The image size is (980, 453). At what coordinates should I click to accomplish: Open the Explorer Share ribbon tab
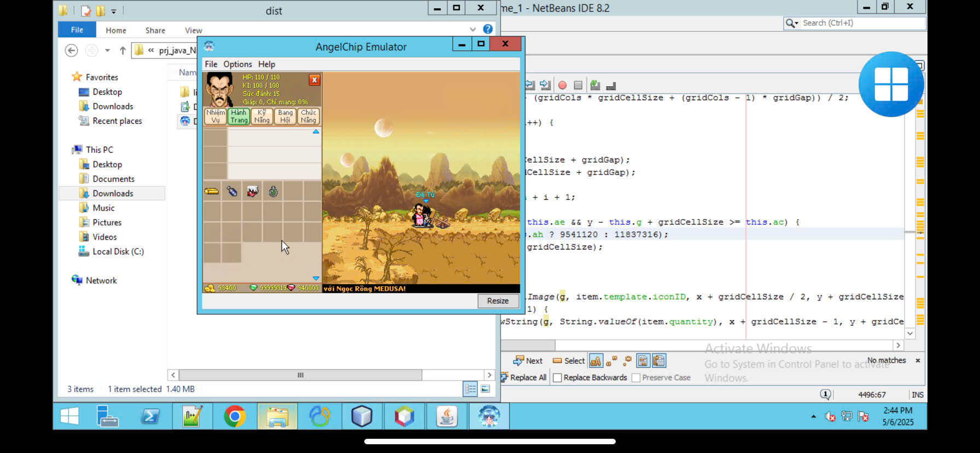click(x=155, y=30)
